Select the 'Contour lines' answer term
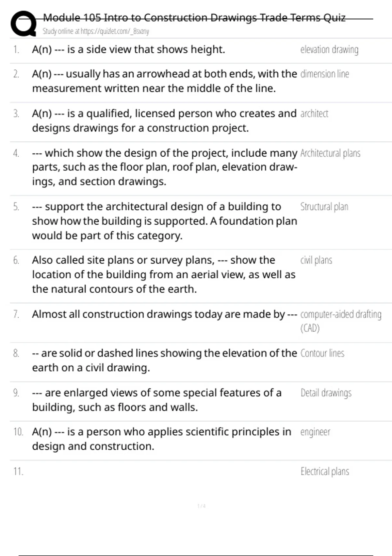 pos(322,354)
